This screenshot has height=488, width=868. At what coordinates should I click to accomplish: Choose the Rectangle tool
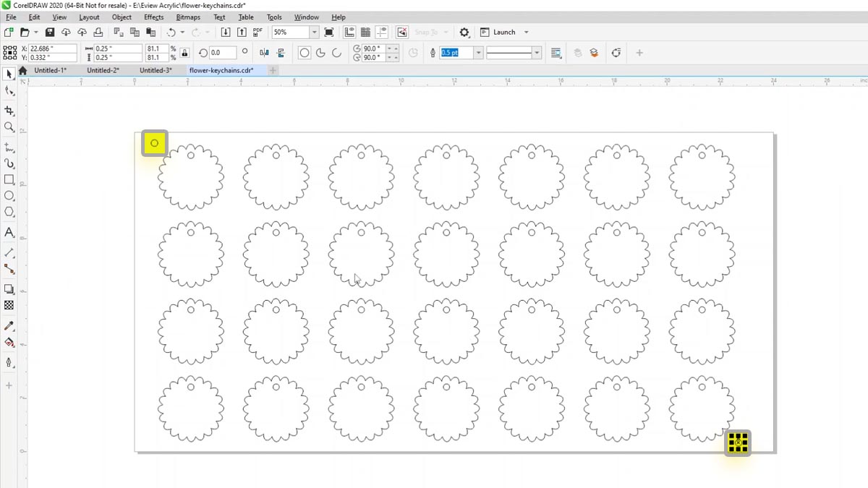(x=9, y=179)
